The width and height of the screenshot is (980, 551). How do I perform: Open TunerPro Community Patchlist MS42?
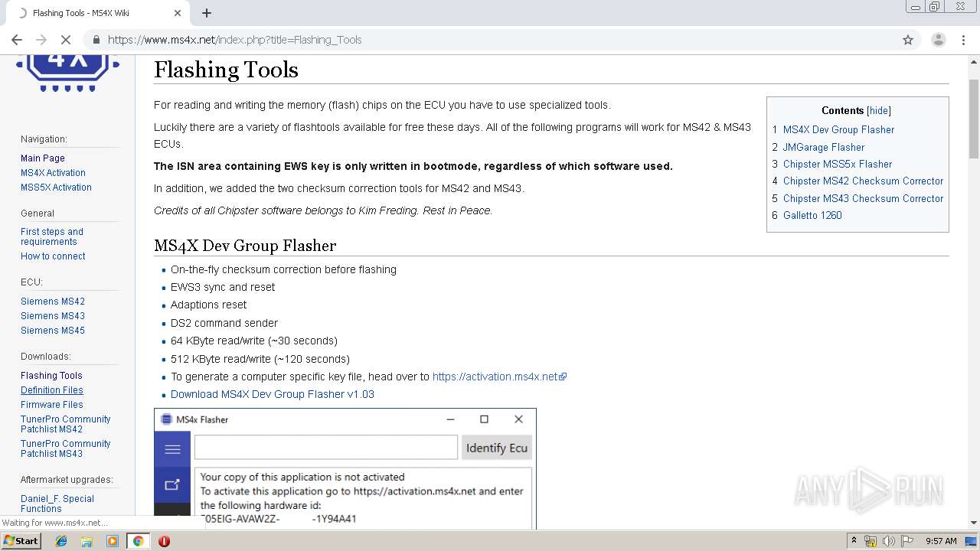66,424
